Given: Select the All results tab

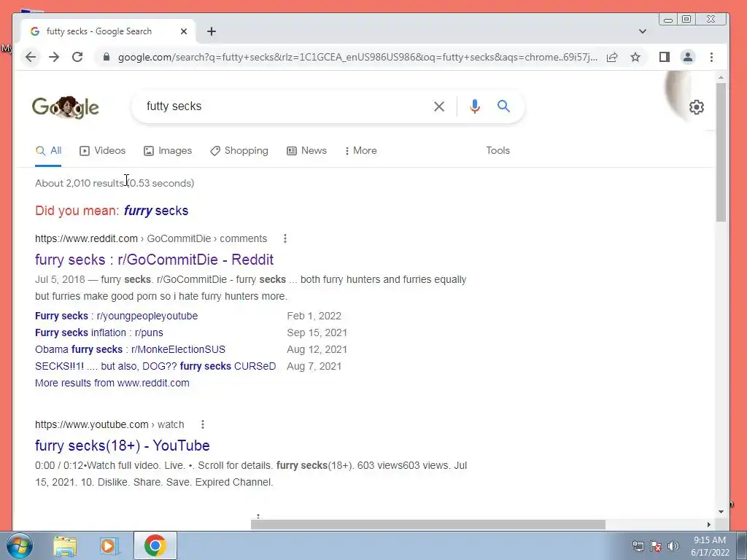Looking at the screenshot, I should pyautogui.click(x=49, y=150).
